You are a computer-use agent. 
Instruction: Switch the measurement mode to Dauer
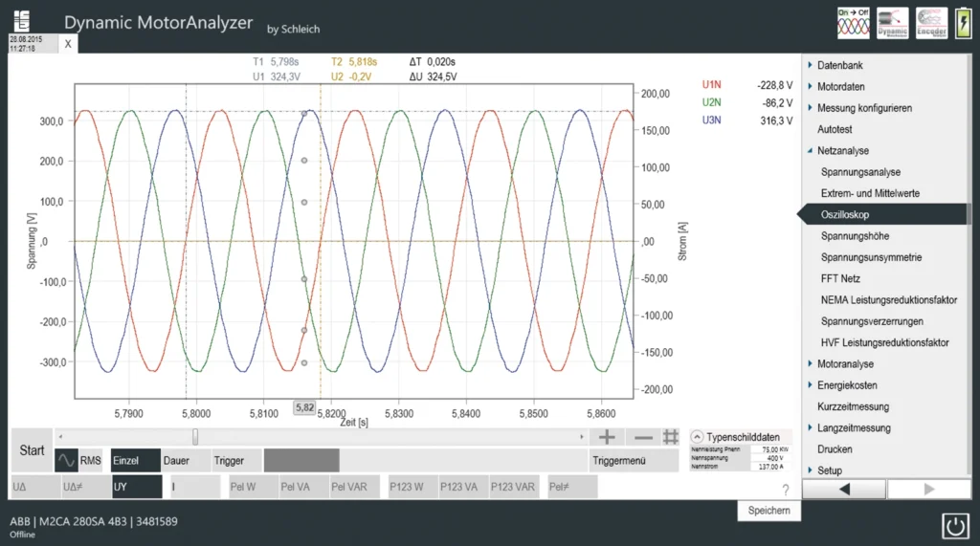pos(176,460)
